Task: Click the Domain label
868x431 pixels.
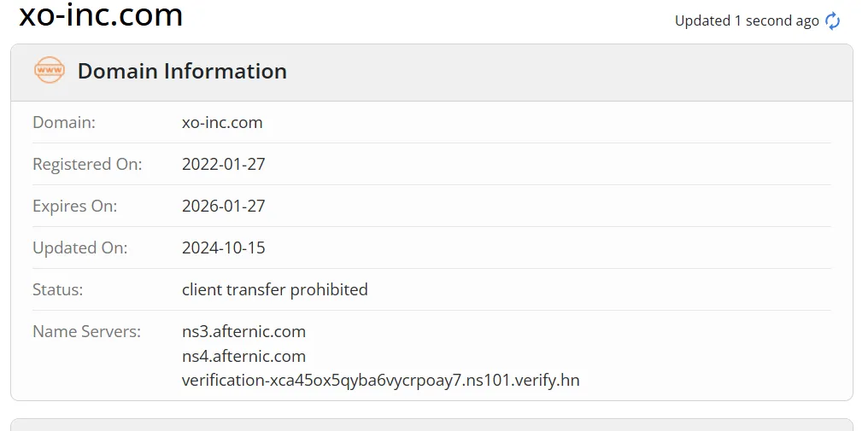Action: tap(64, 122)
